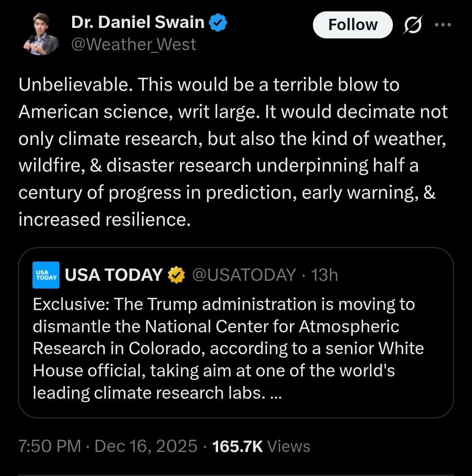
Task: Click the gold verified badge beside USA TODAY
Action: point(177,275)
